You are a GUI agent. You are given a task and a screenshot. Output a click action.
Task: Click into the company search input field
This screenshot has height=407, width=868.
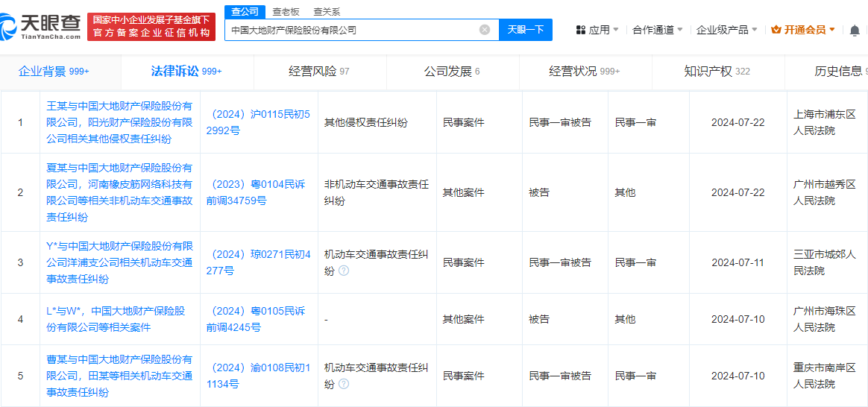[x=352, y=30]
